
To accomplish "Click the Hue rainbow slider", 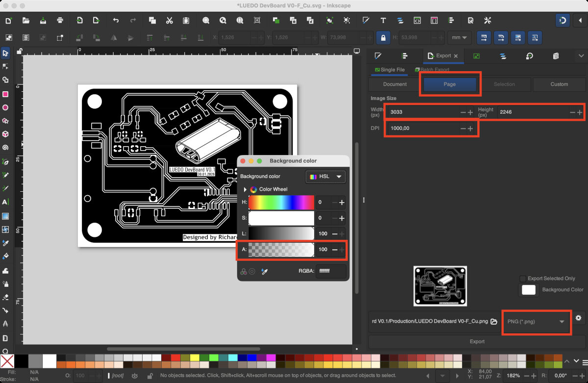I will (281, 203).
